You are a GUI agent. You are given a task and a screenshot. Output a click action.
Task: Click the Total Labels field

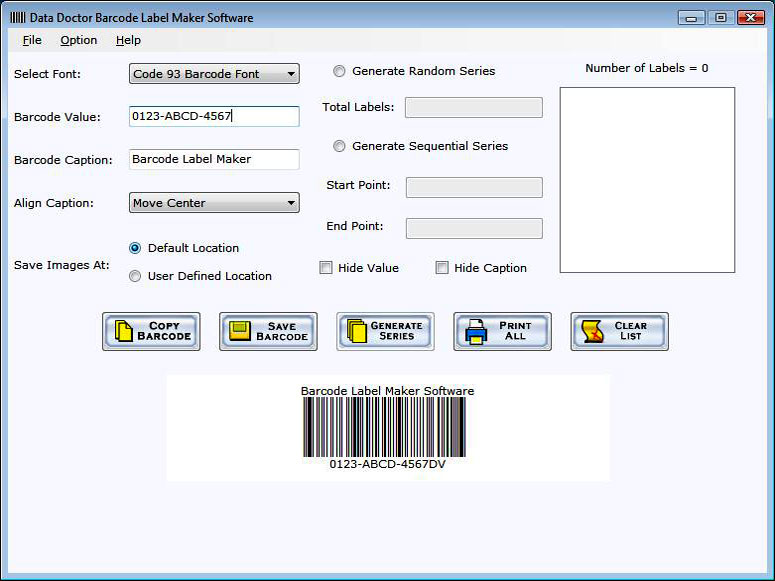pos(474,107)
